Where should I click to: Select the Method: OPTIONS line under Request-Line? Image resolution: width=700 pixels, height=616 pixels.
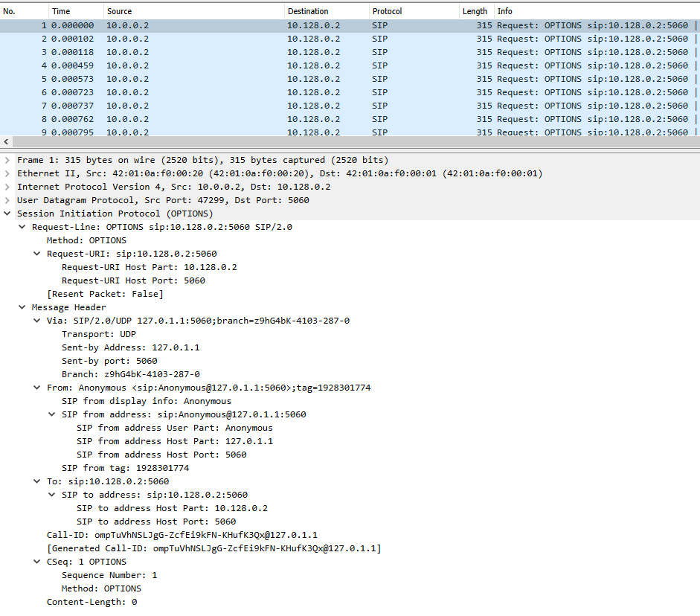point(86,240)
